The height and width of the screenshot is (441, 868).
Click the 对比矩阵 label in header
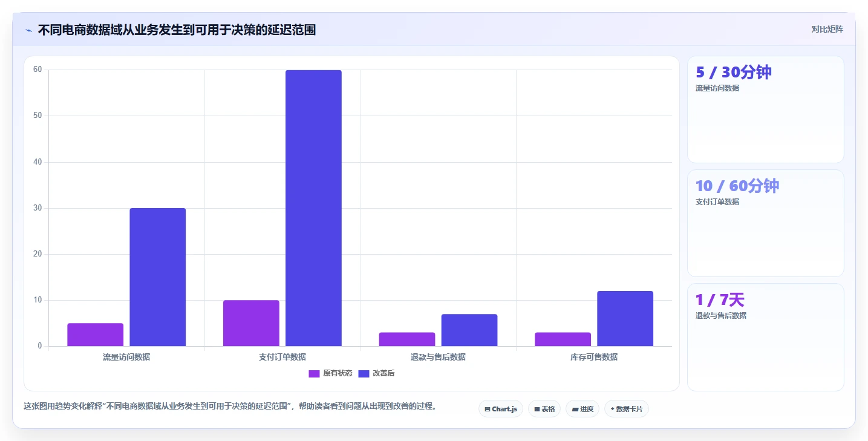click(827, 29)
